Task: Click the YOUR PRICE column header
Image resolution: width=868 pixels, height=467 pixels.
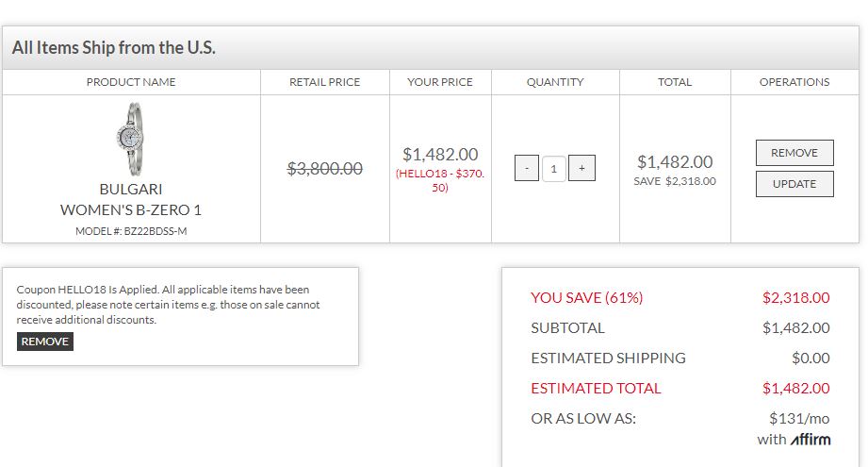Action: (440, 82)
